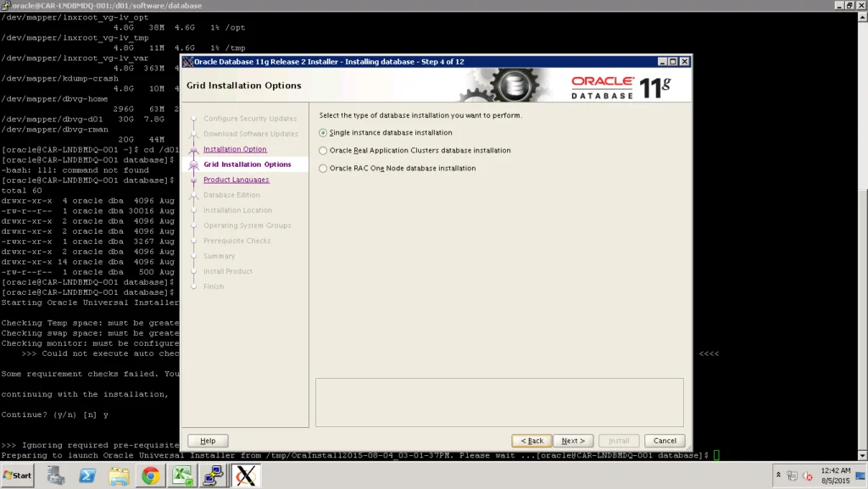
Task: Click the terminal prompt cursor in PuTTY
Action: point(716,455)
